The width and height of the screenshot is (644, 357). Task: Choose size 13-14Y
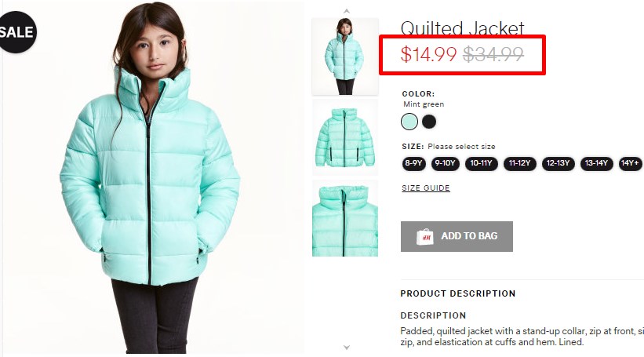(x=596, y=163)
